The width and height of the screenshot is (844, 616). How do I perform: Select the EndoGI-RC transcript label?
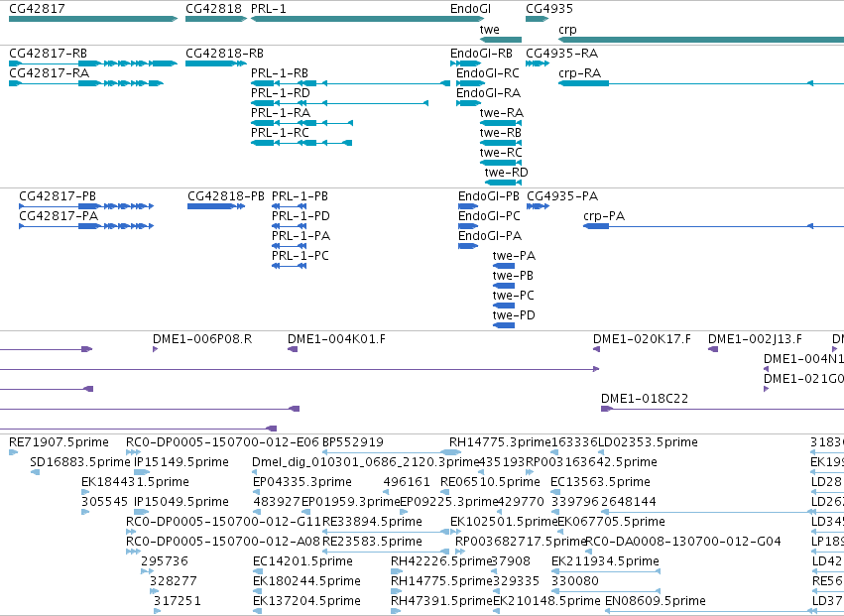click(x=488, y=73)
